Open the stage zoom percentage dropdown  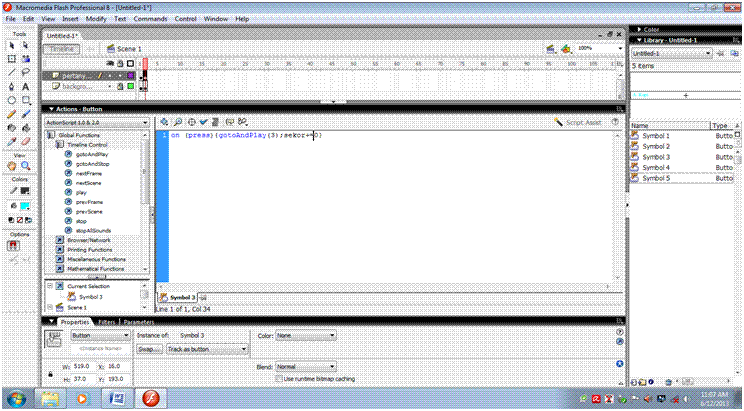point(620,48)
